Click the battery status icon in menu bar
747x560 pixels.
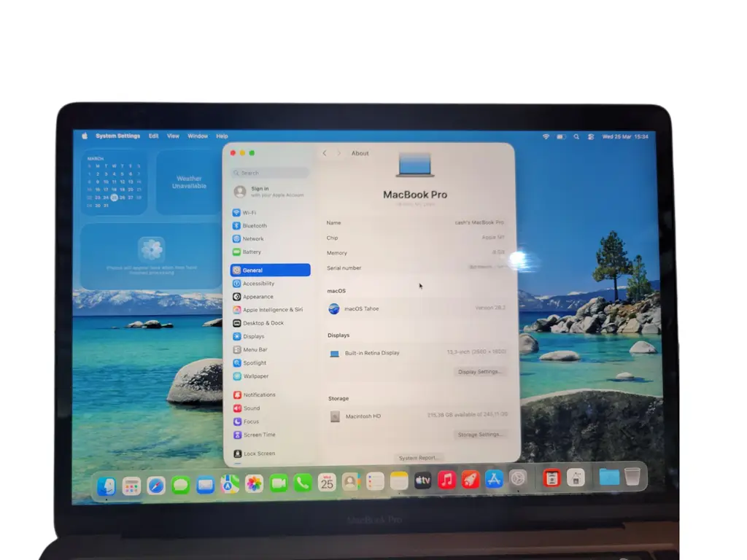[561, 136]
